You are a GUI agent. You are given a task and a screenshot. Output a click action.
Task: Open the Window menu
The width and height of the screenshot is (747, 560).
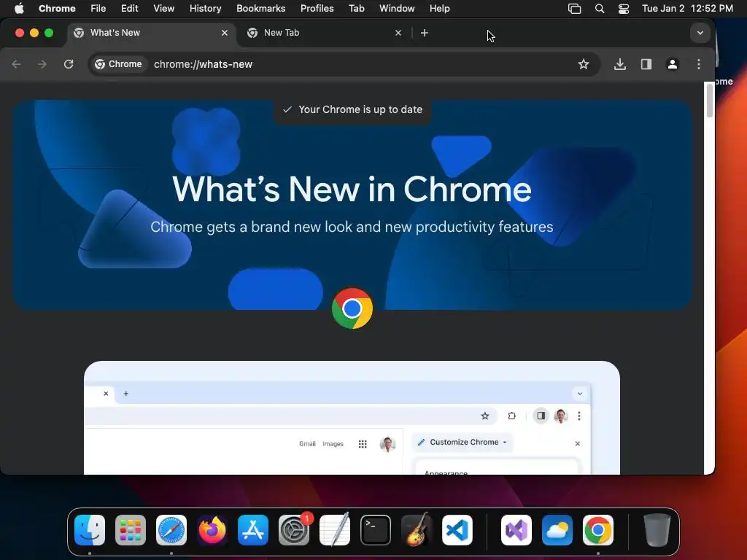[x=397, y=9]
